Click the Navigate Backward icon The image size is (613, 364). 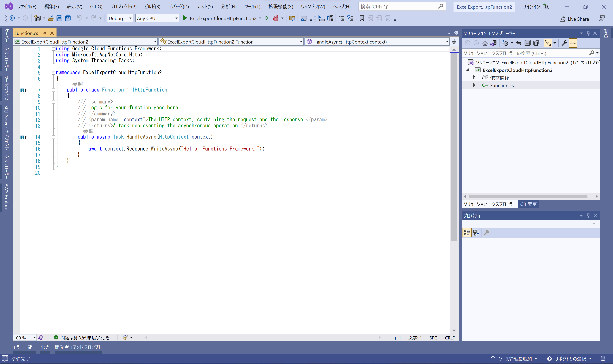click(12, 18)
